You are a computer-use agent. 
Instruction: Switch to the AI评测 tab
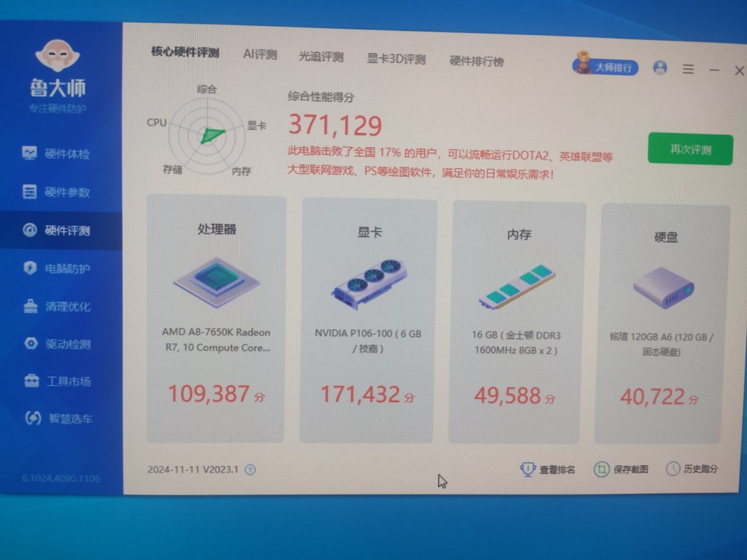[260, 54]
